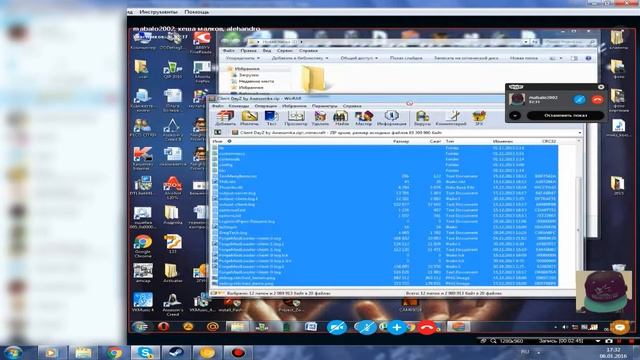Click Skype icon on local taskbar
The height and width of the screenshot is (360, 640).
pos(145,352)
